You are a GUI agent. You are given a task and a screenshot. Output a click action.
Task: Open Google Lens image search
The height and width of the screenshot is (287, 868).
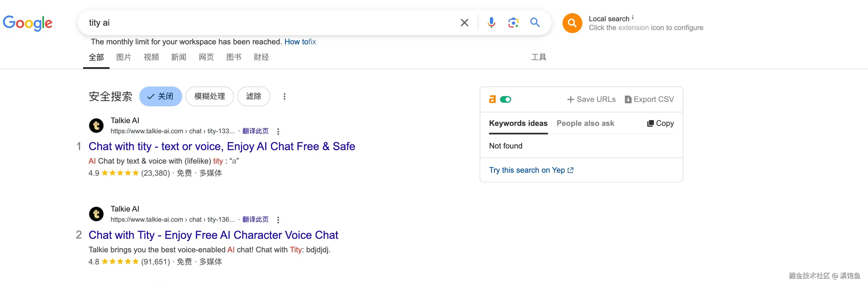click(x=513, y=23)
